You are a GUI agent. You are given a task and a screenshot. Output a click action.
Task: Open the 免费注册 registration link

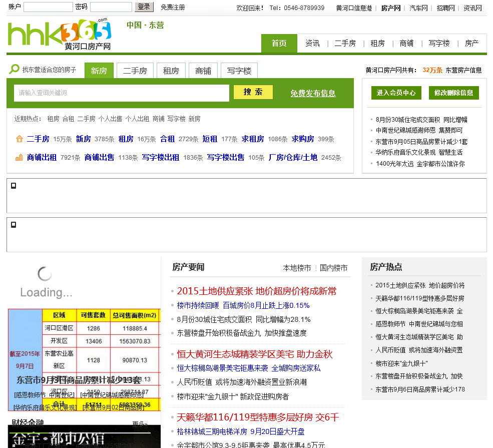click(x=173, y=7)
